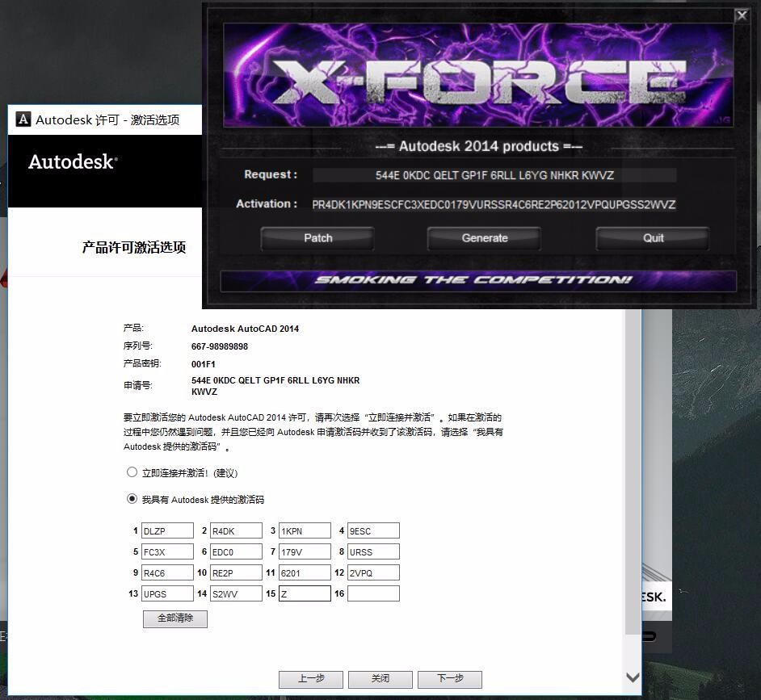Click activation code box 12 containing 2VPQ
Screen dimensions: 761x700
(x=374, y=572)
